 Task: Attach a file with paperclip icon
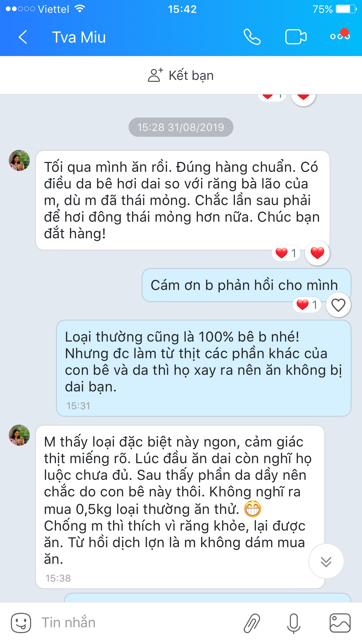252,623
